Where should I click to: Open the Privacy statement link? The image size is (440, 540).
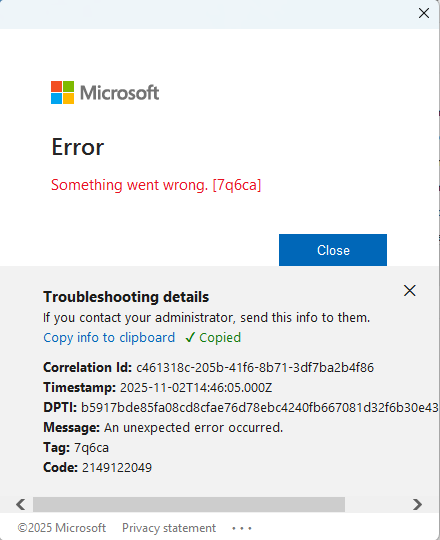click(169, 528)
